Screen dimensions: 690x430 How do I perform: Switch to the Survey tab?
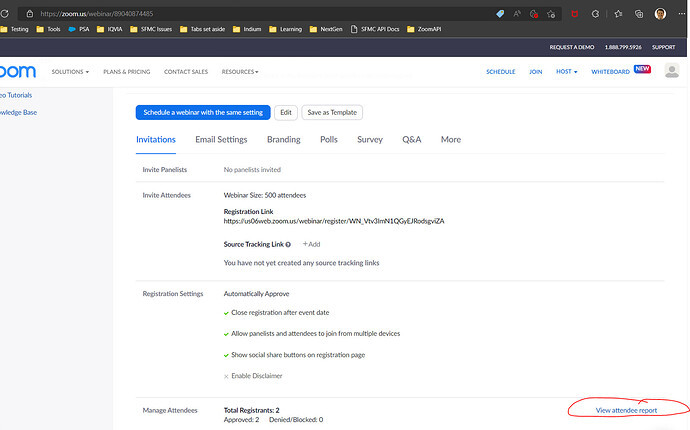pyautogui.click(x=370, y=140)
